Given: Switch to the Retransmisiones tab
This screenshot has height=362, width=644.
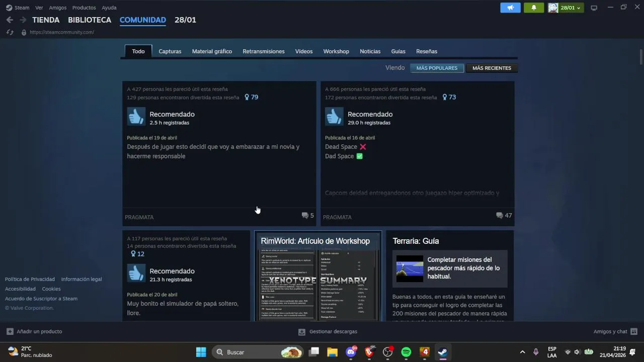Looking at the screenshot, I should click(264, 51).
